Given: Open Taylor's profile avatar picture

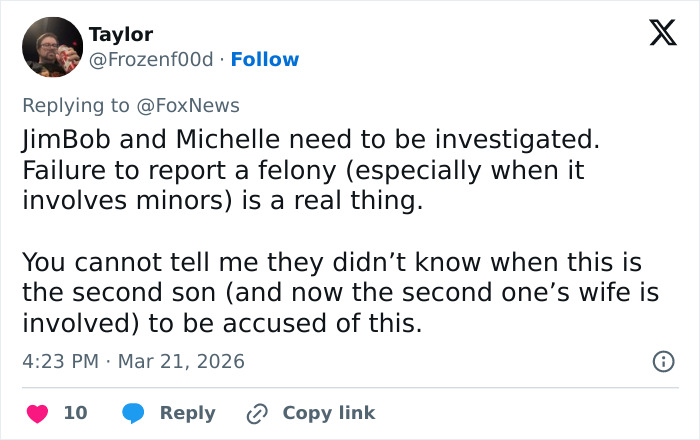Looking at the screenshot, I should tap(51, 47).
